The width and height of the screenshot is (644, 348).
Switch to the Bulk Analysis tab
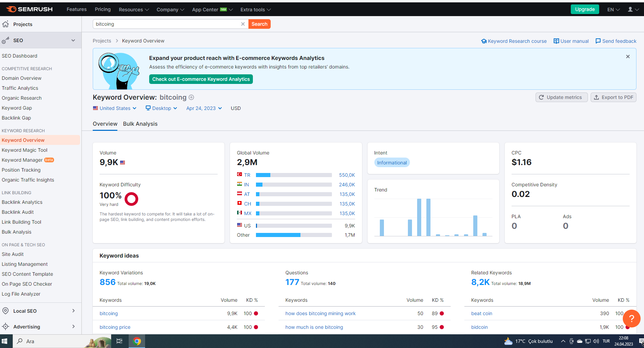(x=140, y=124)
